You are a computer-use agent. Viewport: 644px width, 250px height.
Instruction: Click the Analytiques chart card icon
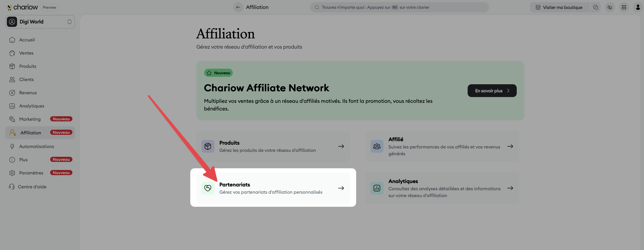(377, 188)
